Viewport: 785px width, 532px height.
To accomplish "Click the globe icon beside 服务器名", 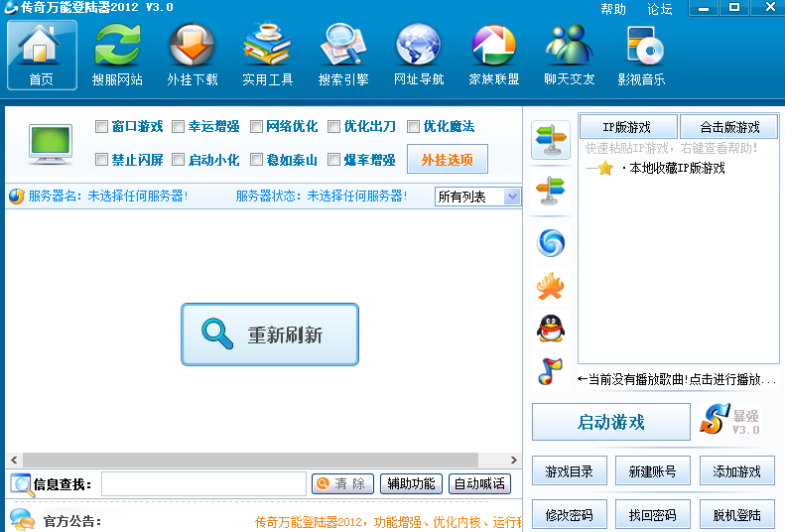I will (17, 197).
